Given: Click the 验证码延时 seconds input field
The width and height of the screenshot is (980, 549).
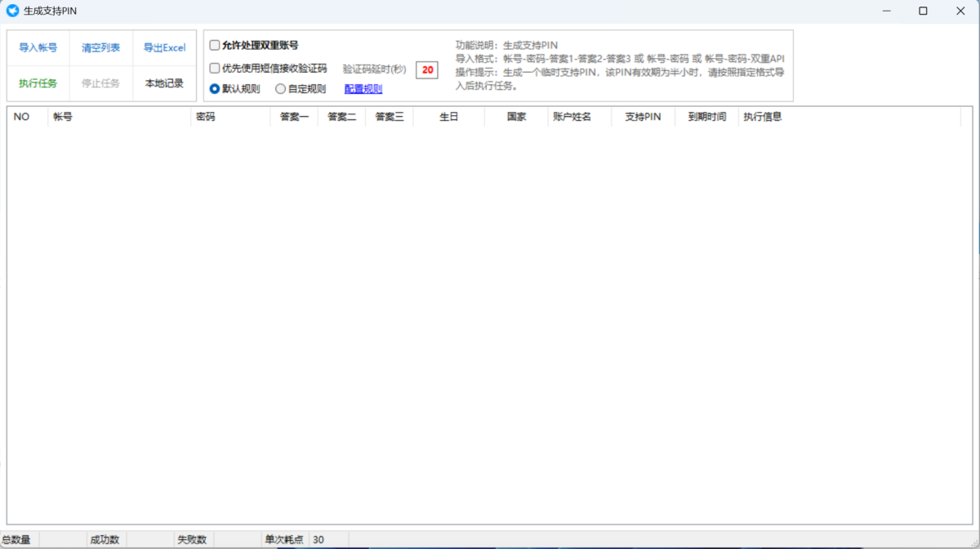Looking at the screenshot, I should [427, 69].
